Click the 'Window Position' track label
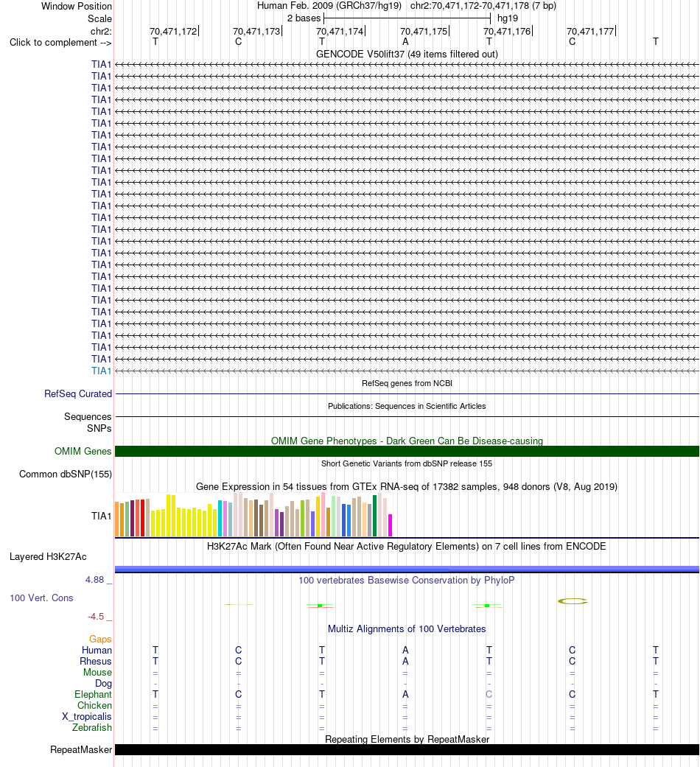This screenshot has height=767, width=700. [x=77, y=7]
